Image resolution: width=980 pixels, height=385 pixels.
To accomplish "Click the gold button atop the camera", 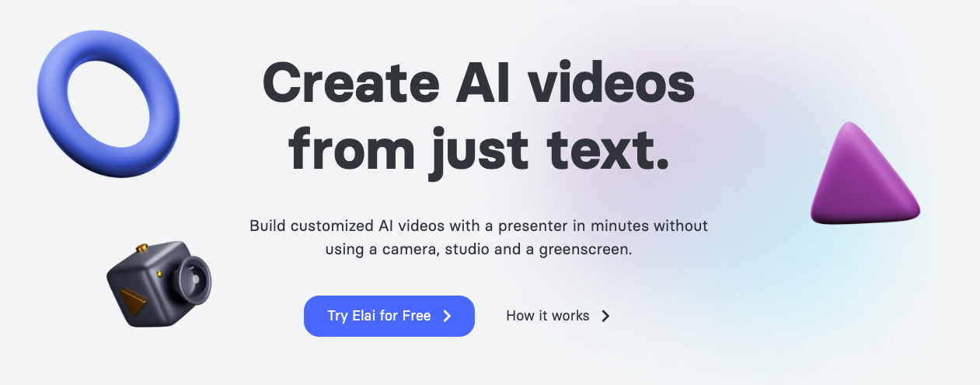I will (141, 248).
